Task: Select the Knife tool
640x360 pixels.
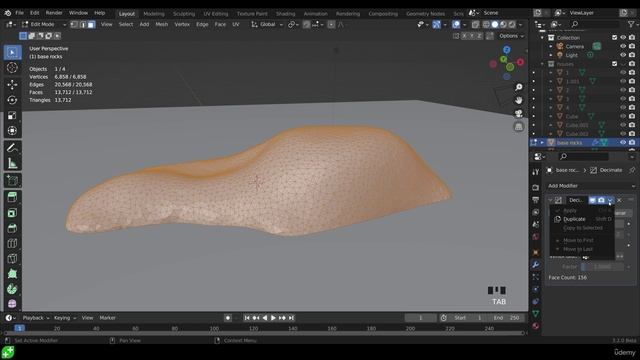Action: 12,258
